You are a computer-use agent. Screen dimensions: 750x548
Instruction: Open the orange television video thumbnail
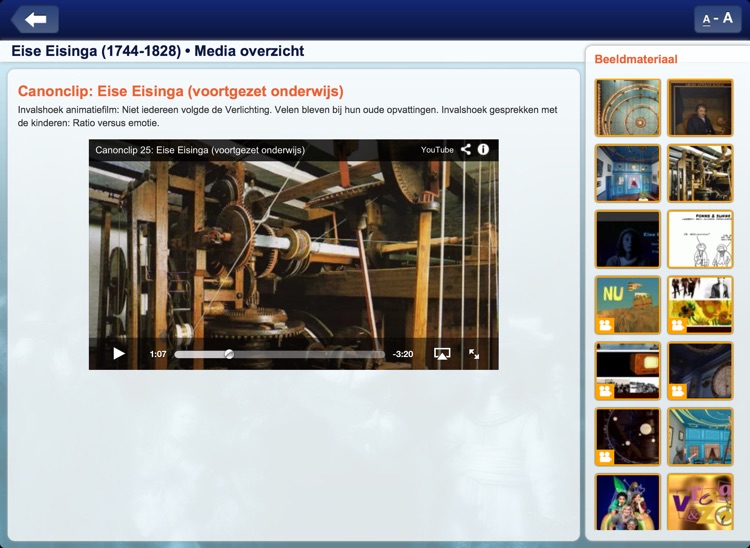[x=628, y=371]
